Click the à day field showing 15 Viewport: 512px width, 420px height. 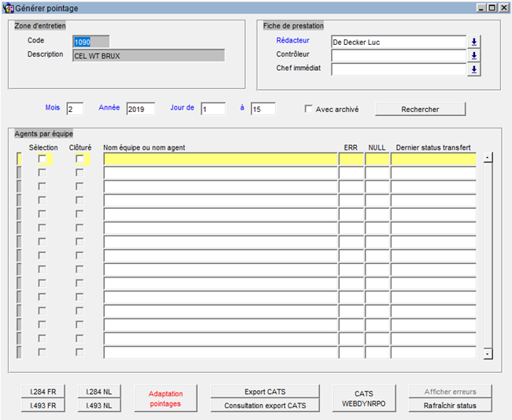tap(263, 109)
